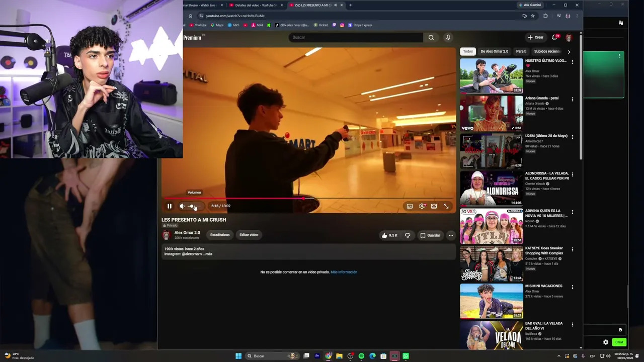Click the YouTube Buscar search field
The height and width of the screenshot is (362, 644).
click(x=355, y=37)
